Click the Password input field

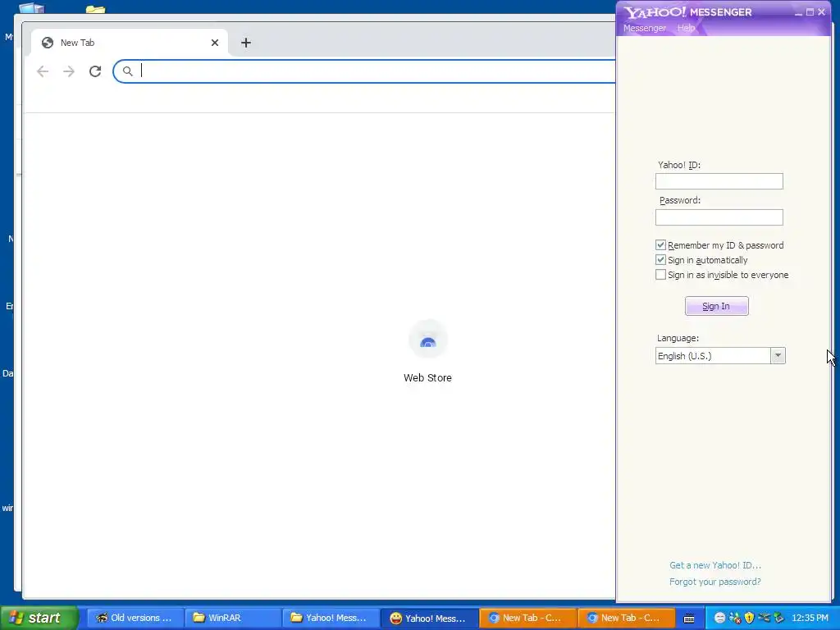(x=719, y=217)
